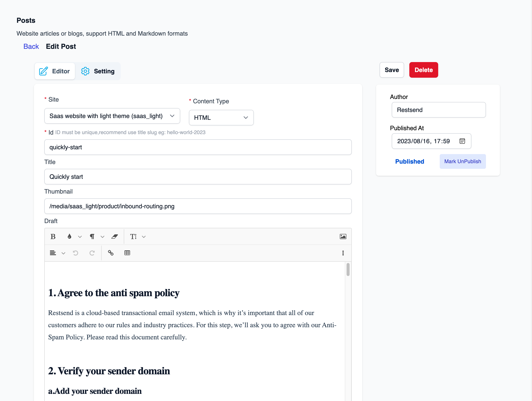
Task: Click the Back link
Action: (31, 46)
